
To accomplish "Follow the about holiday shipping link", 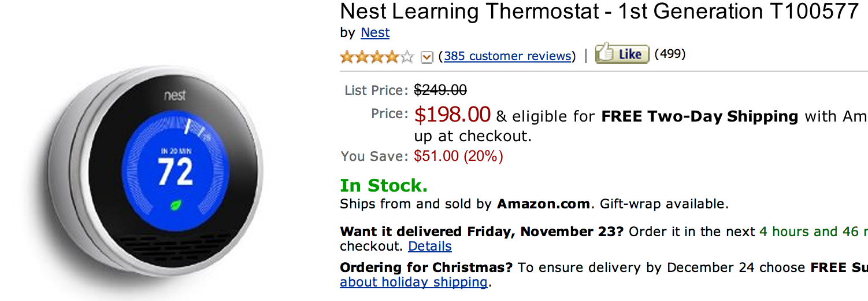I will tap(414, 282).
